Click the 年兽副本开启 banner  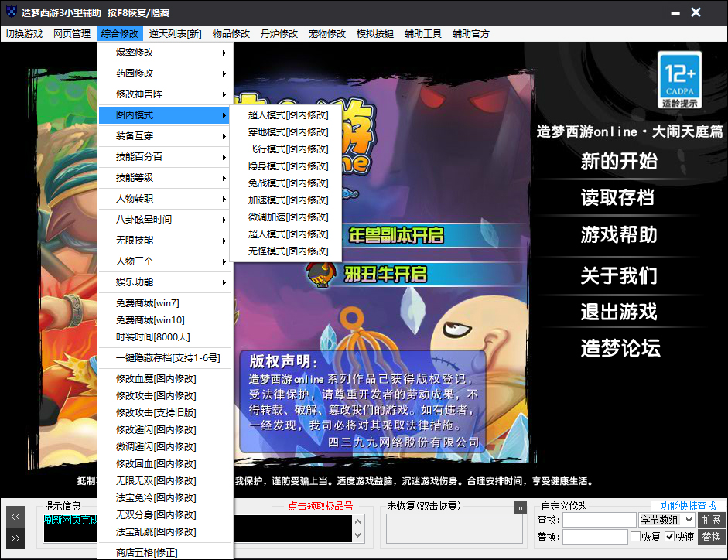click(396, 235)
